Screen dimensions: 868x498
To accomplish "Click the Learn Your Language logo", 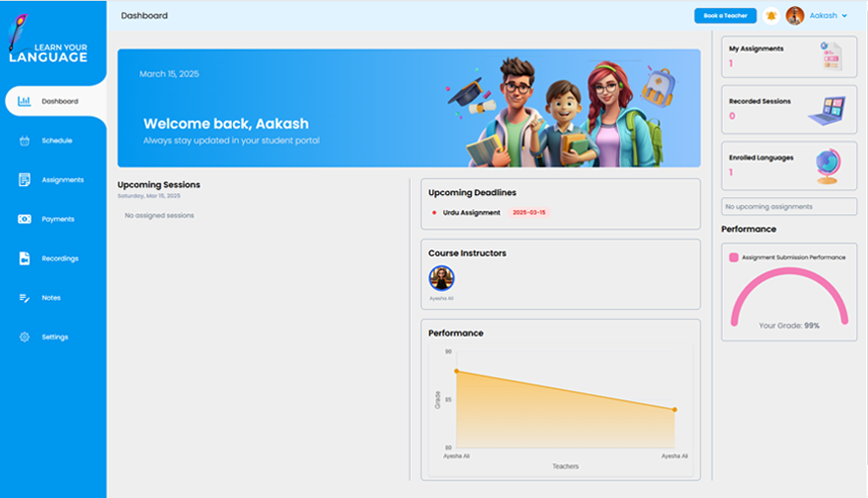I will (x=48, y=45).
